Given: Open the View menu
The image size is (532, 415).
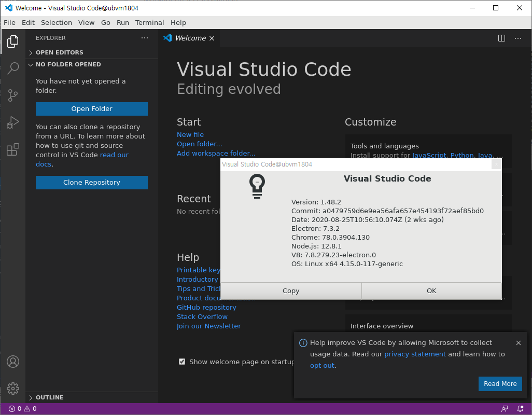Looking at the screenshot, I should 86,22.
